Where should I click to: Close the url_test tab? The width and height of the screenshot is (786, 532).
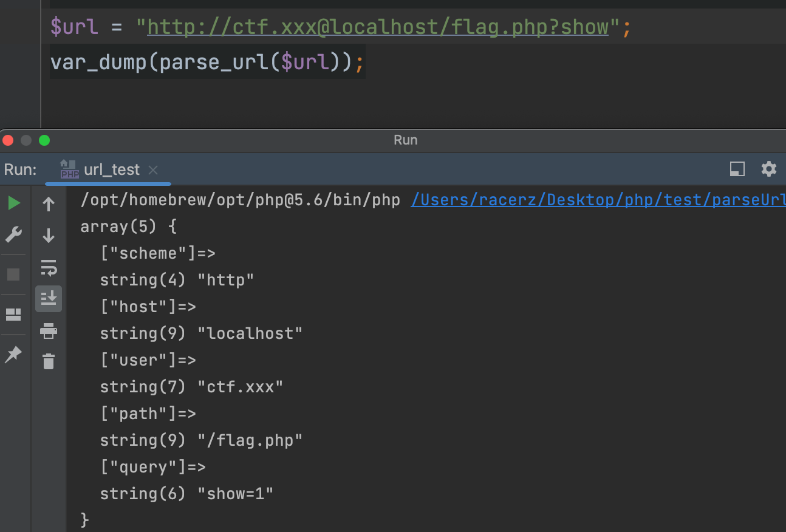point(153,170)
